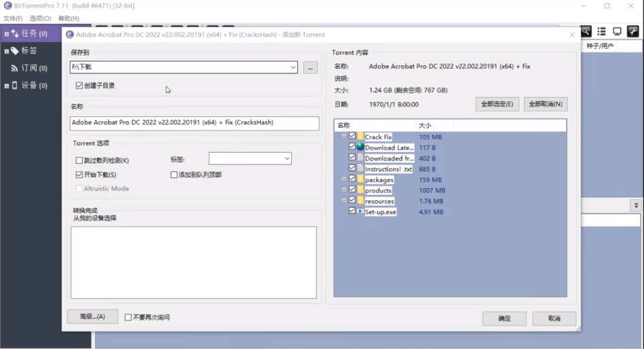This screenshot has width=644, height=349.
Task: Open the 文件(F) menu
Action: [13, 18]
